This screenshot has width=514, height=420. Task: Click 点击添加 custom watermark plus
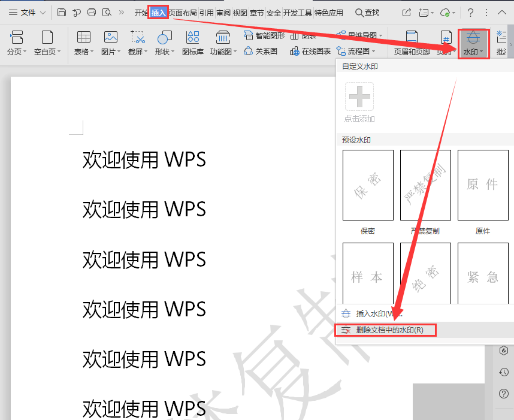359,102
